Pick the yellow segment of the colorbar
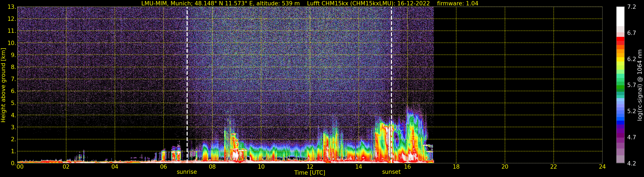The width and height of the screenshot is (644, 177). click(x=620, y=60)
